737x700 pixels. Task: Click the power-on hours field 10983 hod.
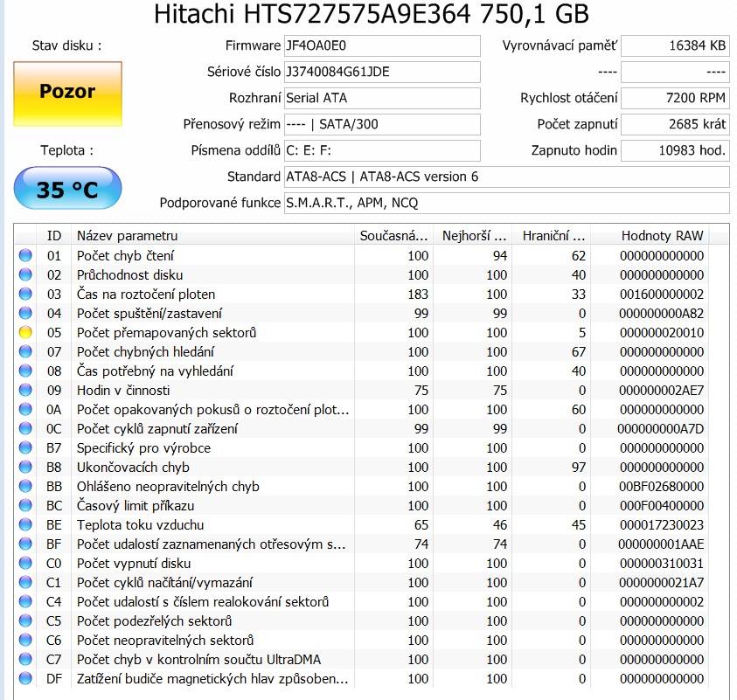coord(675,150)
